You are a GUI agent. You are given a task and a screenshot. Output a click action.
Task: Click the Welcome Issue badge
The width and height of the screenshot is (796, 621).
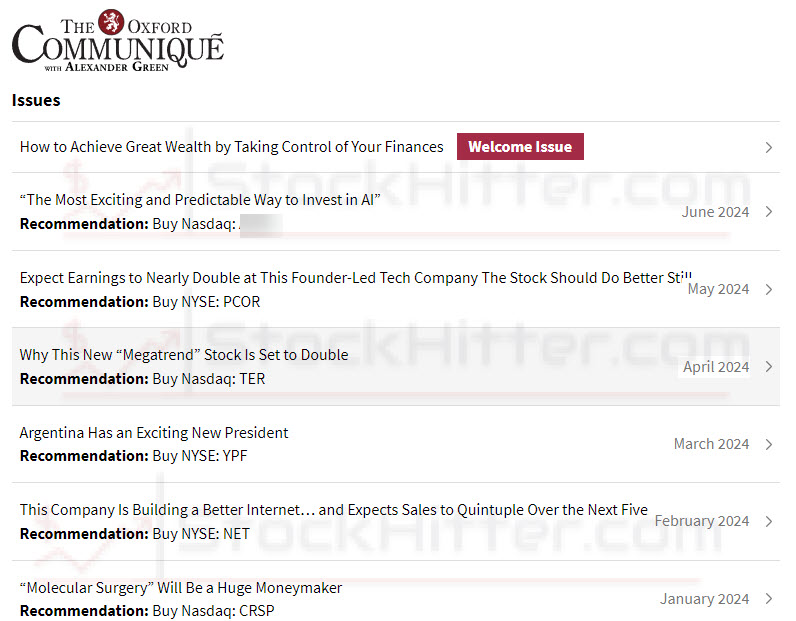(520, 147)
